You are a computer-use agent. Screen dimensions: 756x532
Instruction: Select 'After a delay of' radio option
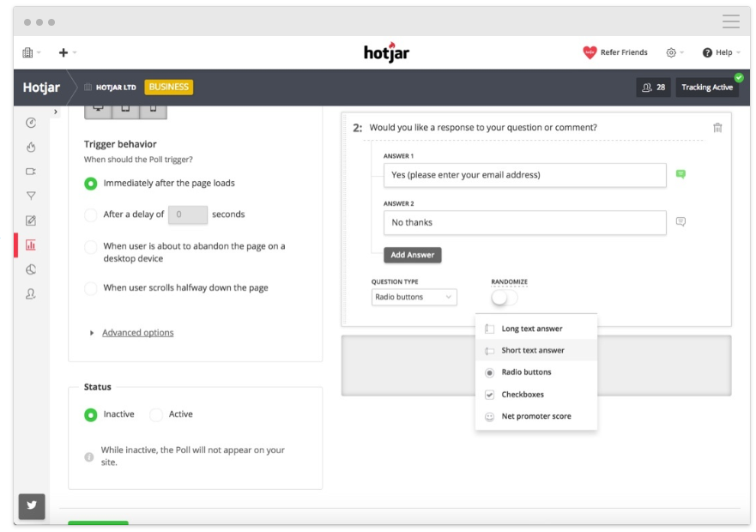[x=91, y=215]
